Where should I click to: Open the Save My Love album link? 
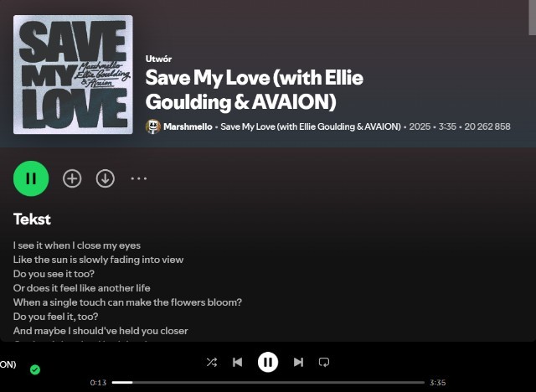[x=311, y=126]
